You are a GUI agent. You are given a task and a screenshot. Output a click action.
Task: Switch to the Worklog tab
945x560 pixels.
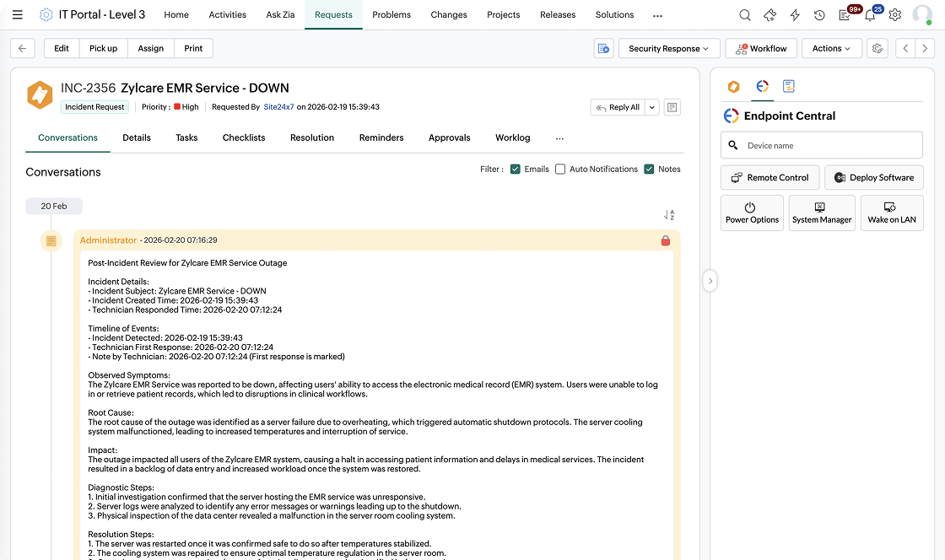(x=513, y=138)
